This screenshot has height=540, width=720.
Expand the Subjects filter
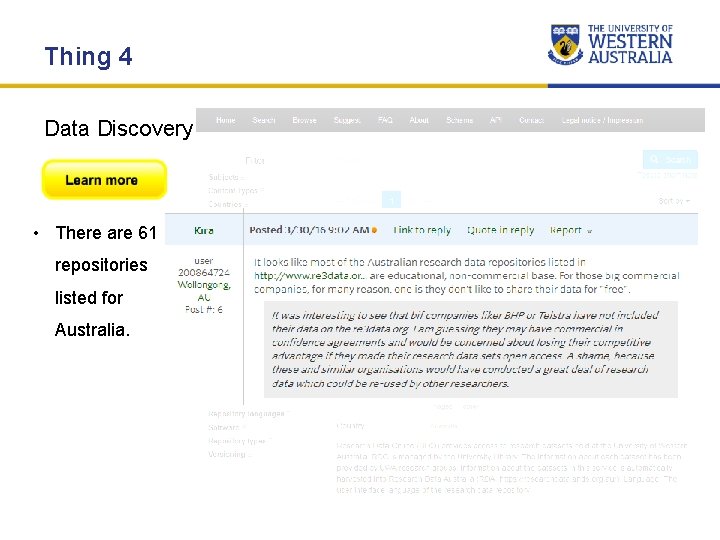pos(226,177)
